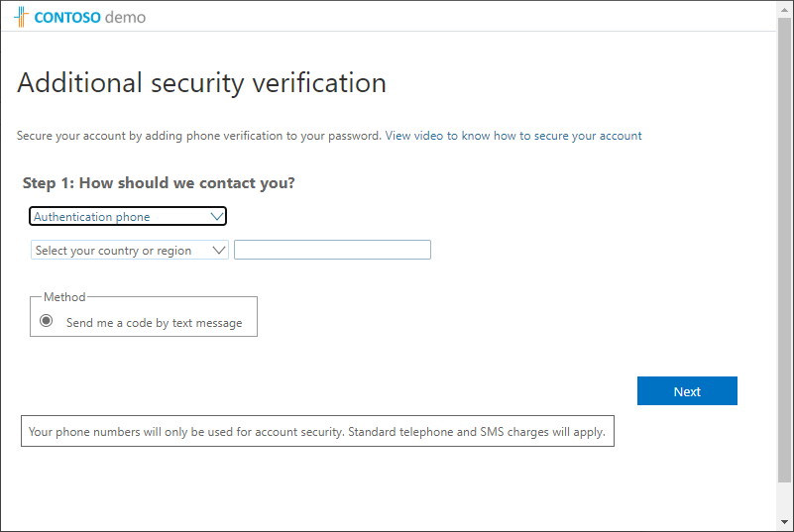Click the "Step 1: How should we contact you?" heading
Viewport: 794px width, 532px height.
click(x=159, y=183)
